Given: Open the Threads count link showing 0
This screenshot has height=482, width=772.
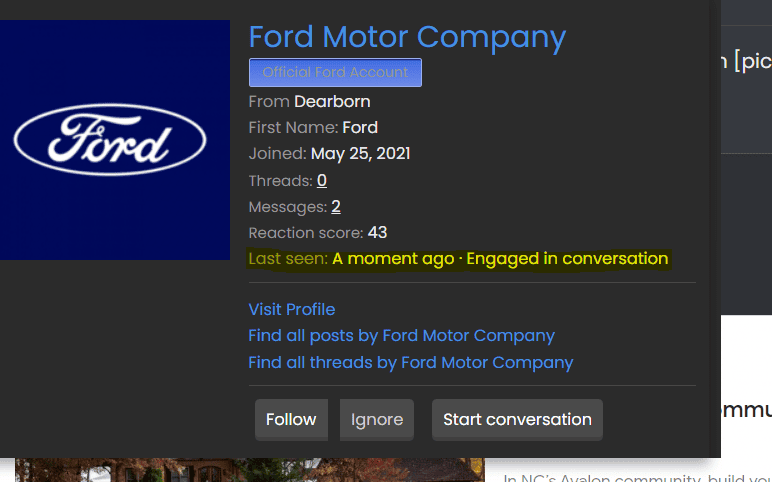Looking at the screenshot, I should coord(322,181).
